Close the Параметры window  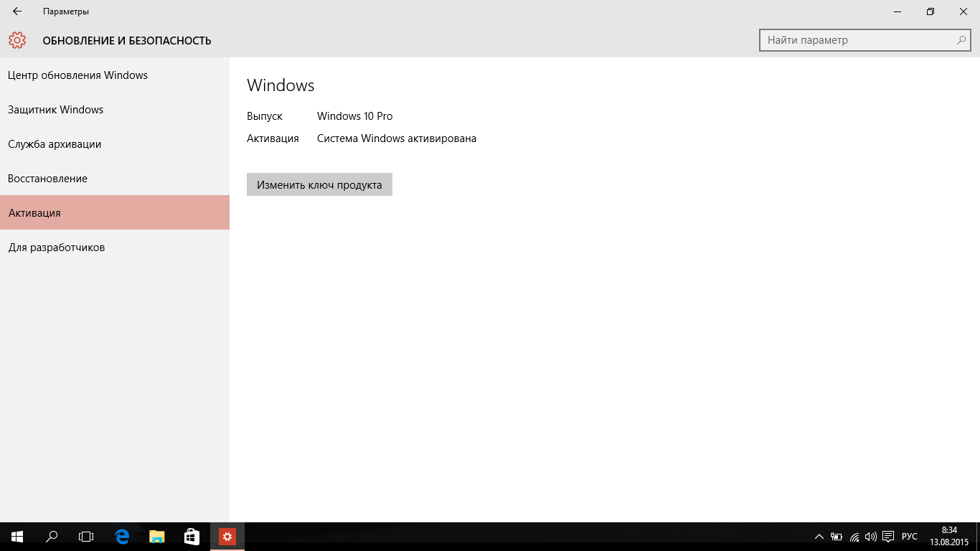[963, 11]
